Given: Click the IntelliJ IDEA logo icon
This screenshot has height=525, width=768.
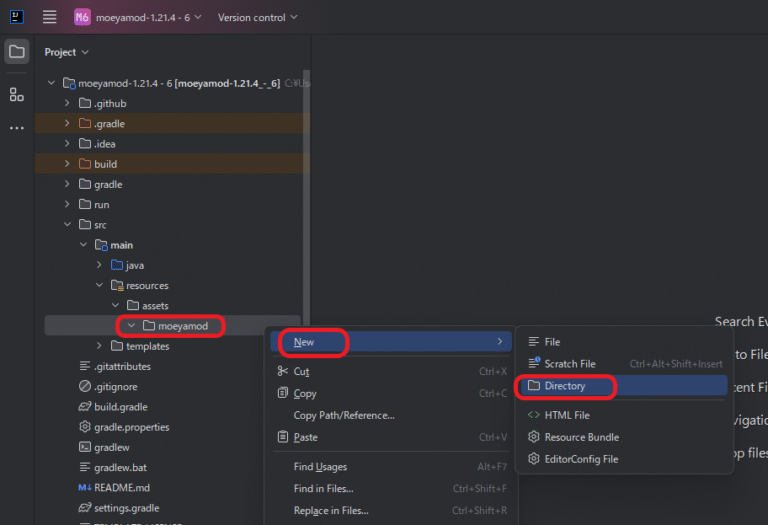Looking at the screenshot, I should click(x=17, y=17).
